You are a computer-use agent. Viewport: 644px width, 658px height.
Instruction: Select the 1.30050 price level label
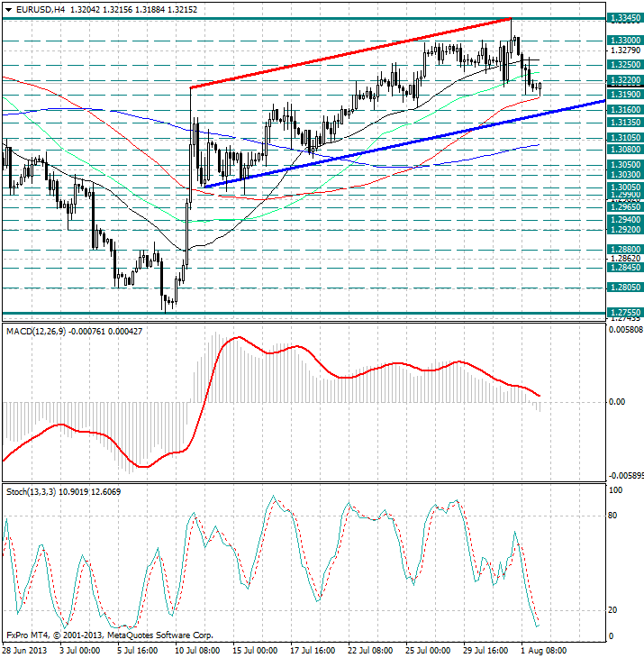pos(625,187)
